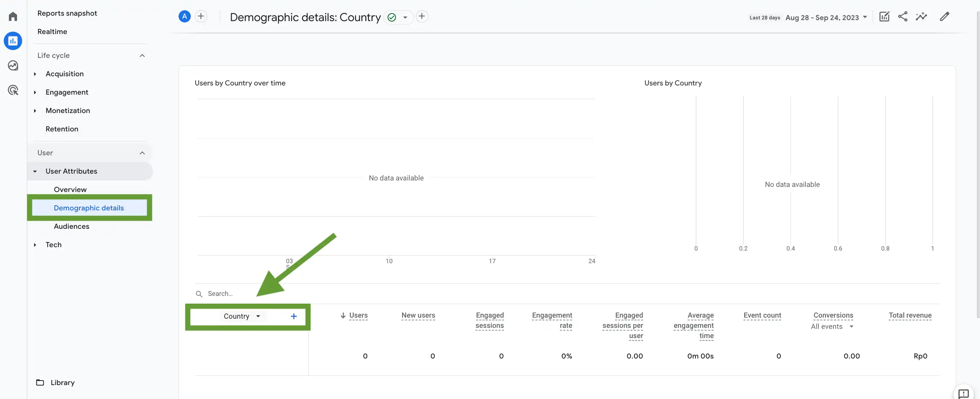Click the blue 'A' all users segment badge
The height and width of the screenshot is (399, 980).
point(184,16)
